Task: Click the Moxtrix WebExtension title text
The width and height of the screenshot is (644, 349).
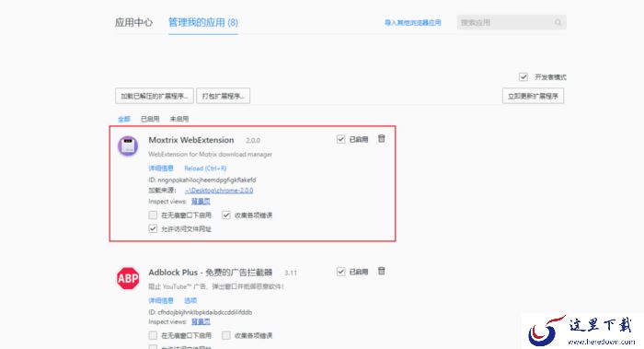Action: tap(191, 140)
